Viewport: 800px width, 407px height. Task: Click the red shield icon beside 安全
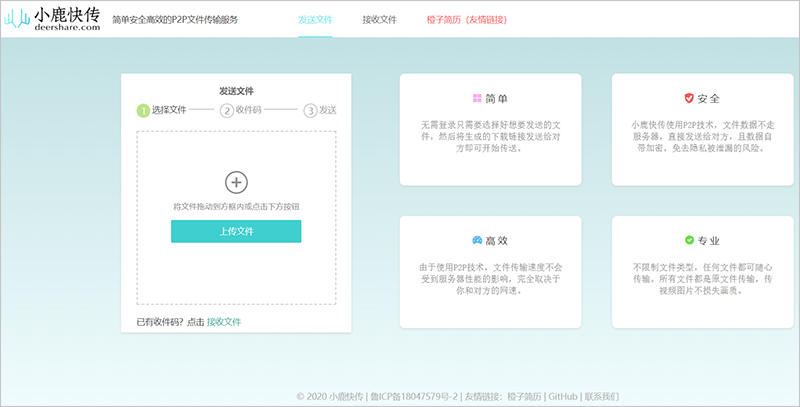click(689, 98)
